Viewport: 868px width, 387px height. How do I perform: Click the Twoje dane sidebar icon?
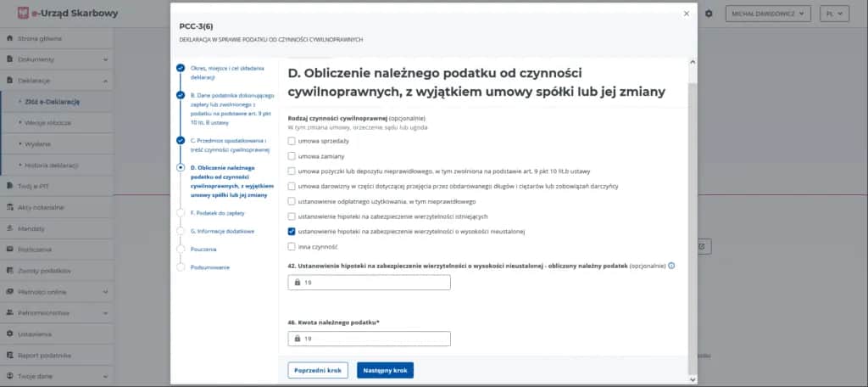tap(9, 376)
